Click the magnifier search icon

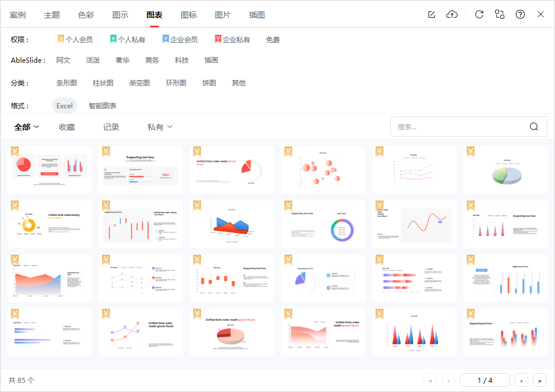[x=534, y=127]
